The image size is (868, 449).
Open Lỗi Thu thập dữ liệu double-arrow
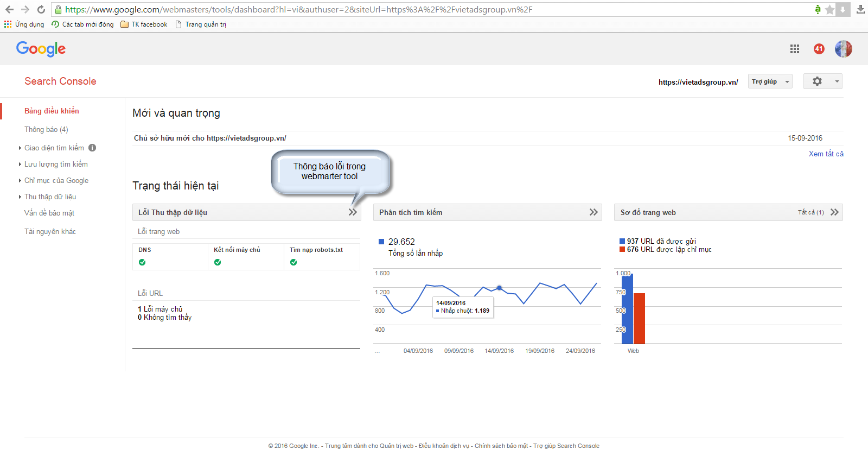(353, 212)
